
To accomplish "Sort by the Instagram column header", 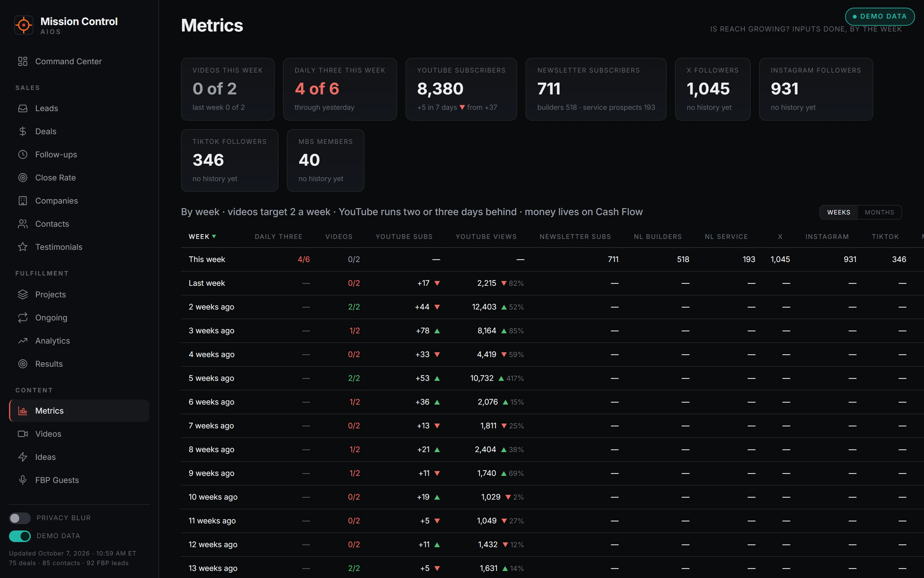I will (827, 237).
